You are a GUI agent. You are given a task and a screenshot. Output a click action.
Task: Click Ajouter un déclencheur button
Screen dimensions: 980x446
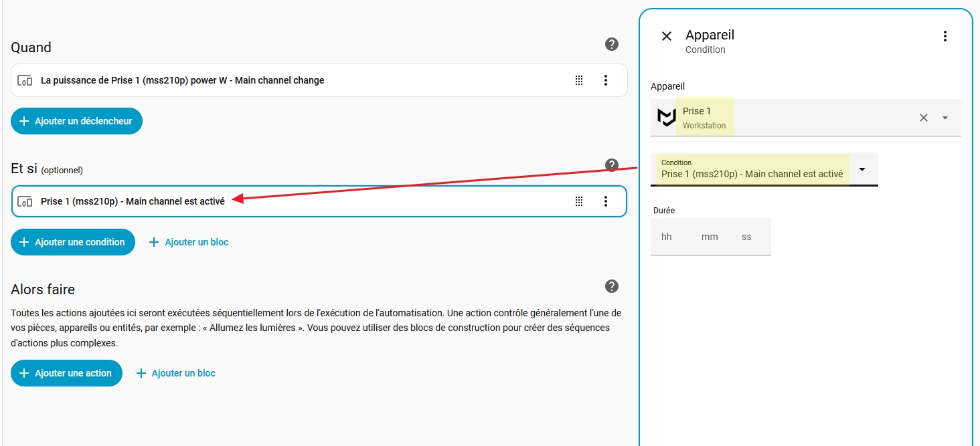click(x=76, y=121)
